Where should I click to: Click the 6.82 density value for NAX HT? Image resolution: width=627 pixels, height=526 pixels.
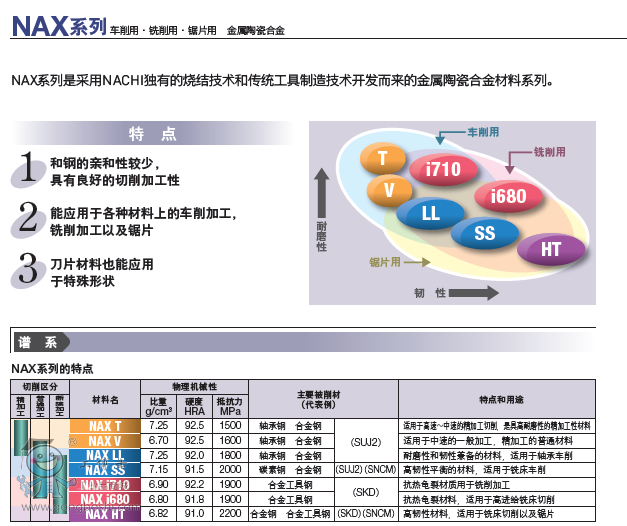tap(158, 514)
